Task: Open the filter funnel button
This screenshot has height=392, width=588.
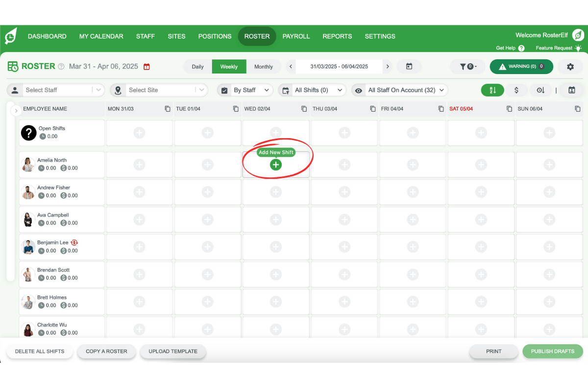Action: (x=467, y=67)
